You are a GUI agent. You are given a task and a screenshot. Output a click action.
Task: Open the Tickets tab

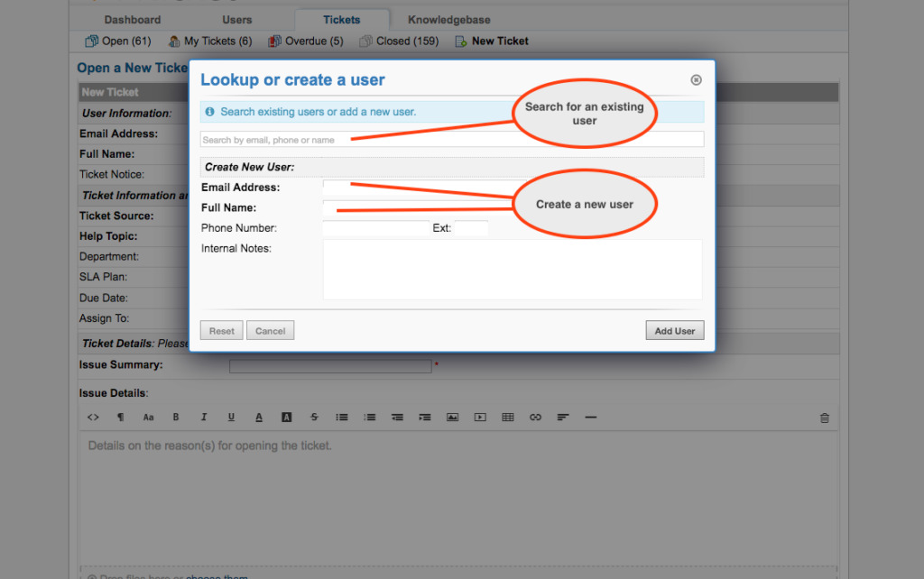click(342, 20)
